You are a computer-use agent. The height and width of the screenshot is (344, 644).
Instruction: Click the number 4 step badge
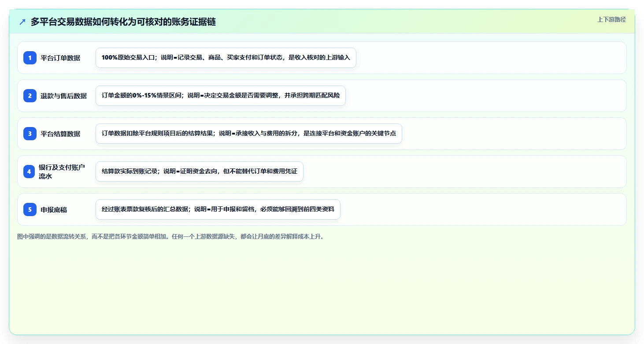pyautogui.click(x=29, y=172)
